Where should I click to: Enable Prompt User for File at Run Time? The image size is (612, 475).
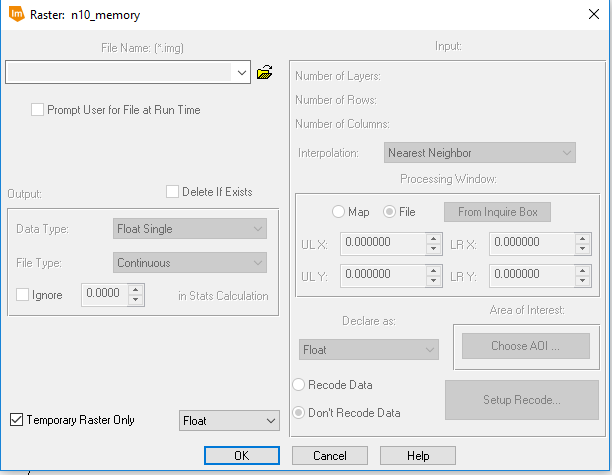pos(37,110)
